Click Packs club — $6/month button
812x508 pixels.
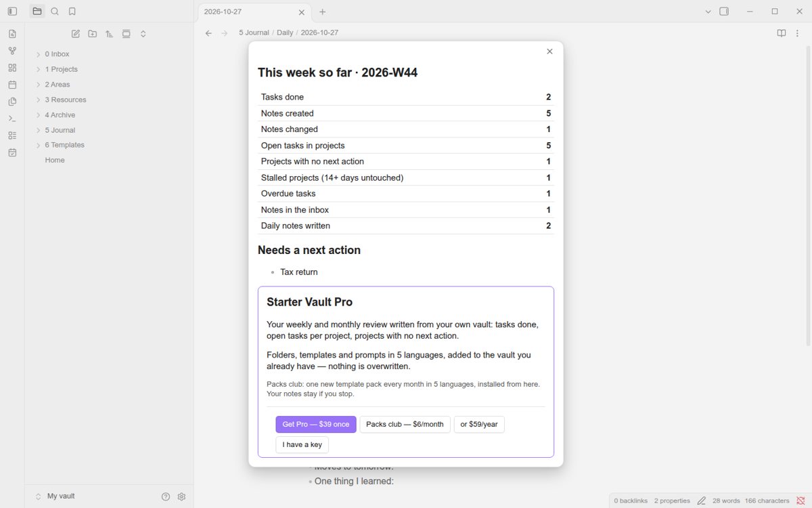click(405, 425)
